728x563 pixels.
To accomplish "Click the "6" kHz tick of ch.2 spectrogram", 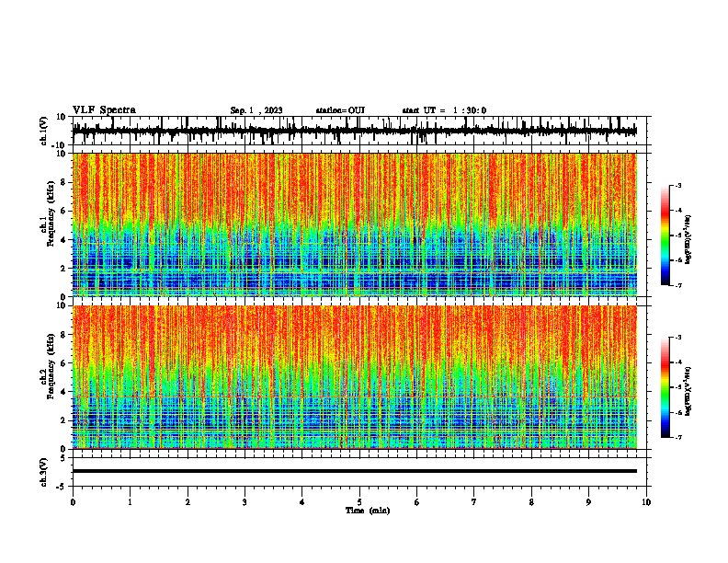I will pyautogui.click(x=64, y=363).
